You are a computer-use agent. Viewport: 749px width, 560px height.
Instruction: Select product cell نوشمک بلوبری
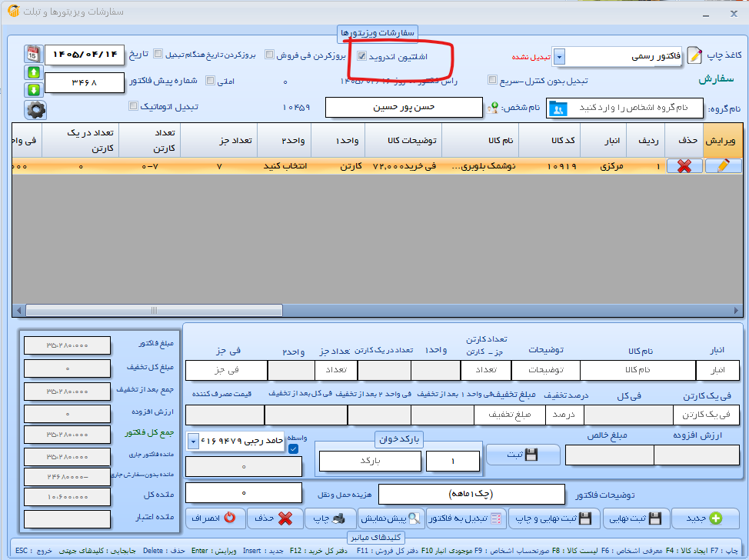point(480,166)
